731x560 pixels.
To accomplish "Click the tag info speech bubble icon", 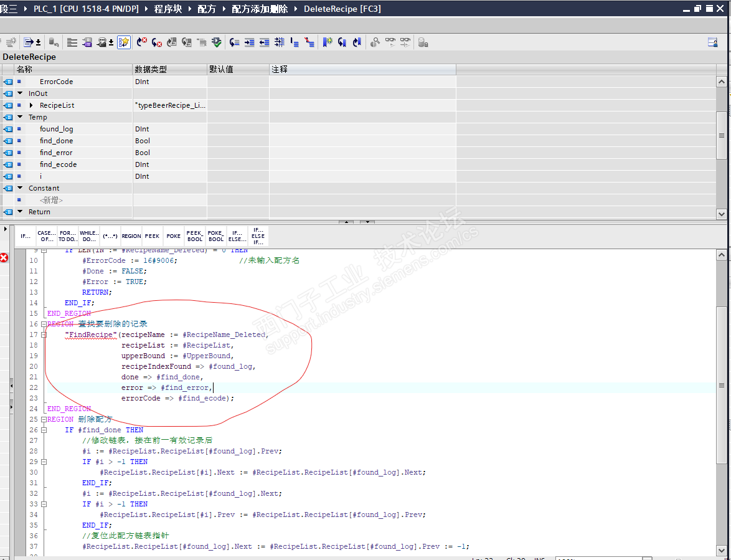I will point(102,42).
